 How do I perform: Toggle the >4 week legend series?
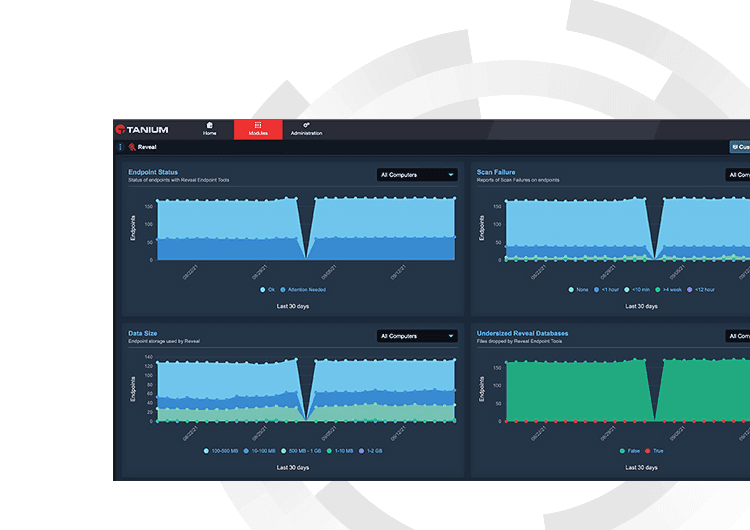668,289
